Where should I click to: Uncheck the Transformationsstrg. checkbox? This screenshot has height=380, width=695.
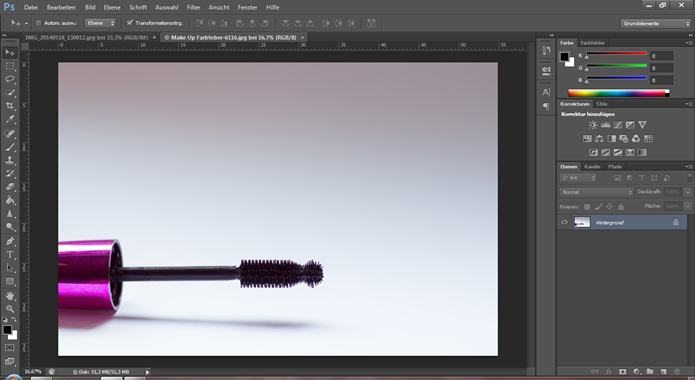point(130,23)
